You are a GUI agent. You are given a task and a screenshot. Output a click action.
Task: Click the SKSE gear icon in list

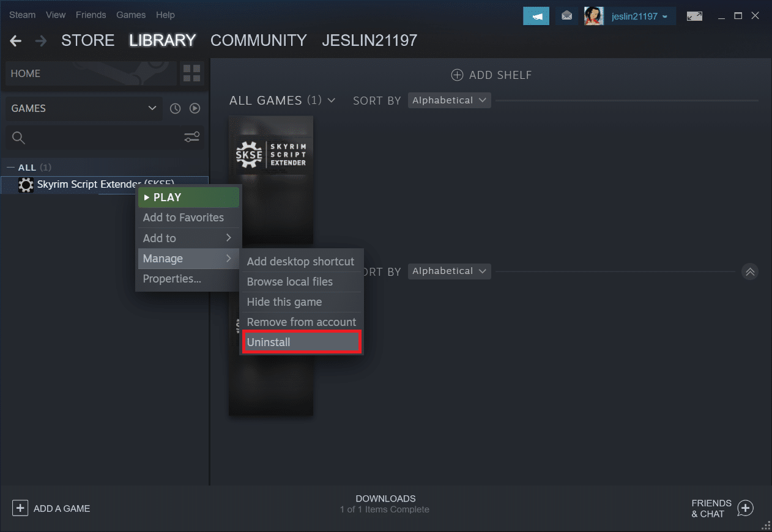tap(26, 185)
